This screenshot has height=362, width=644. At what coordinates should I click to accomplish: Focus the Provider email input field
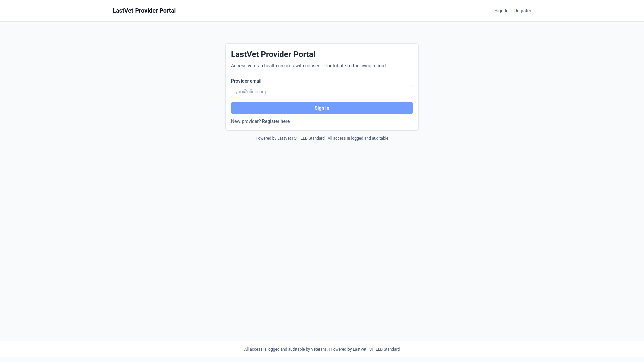click(322, 92)
